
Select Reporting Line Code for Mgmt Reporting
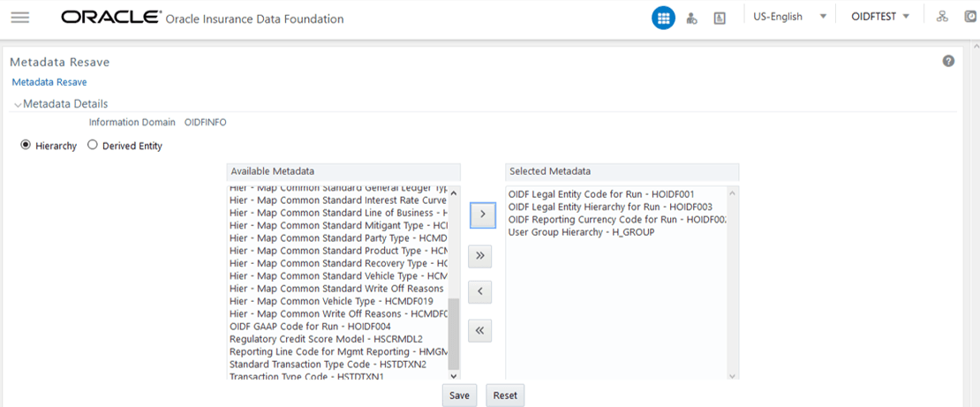[338, 351]
